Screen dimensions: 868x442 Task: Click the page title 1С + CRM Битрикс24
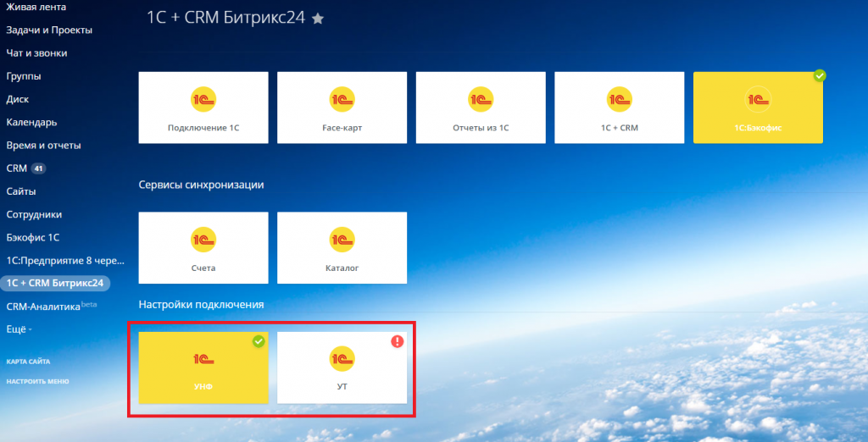point(225,18)
